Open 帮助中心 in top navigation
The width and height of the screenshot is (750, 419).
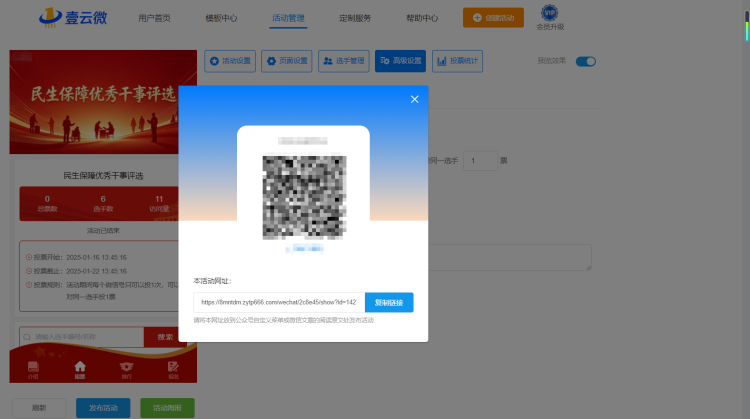coord(422,18)
